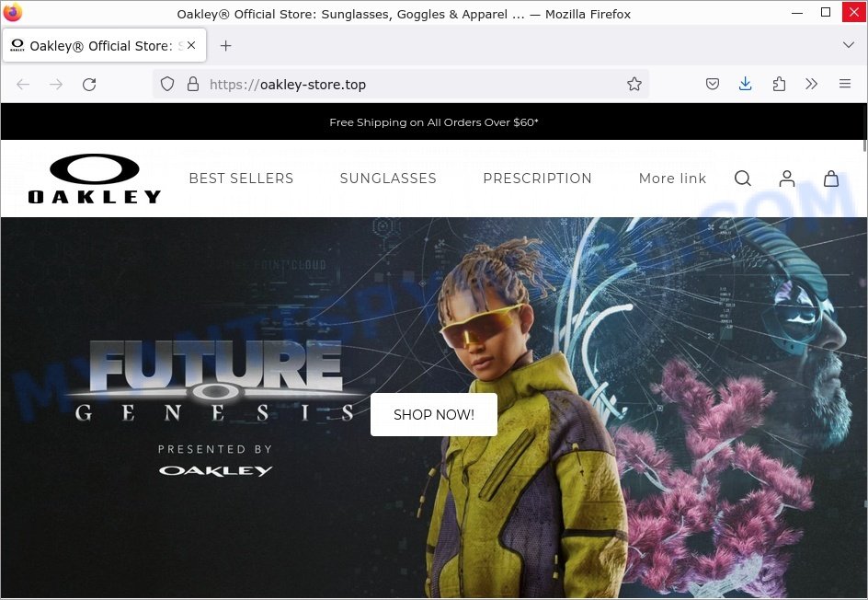The width and height of the screenshot is (868, 600).
Task: Open the PRESCRIPTION menu
Action: tap(538, 179)
